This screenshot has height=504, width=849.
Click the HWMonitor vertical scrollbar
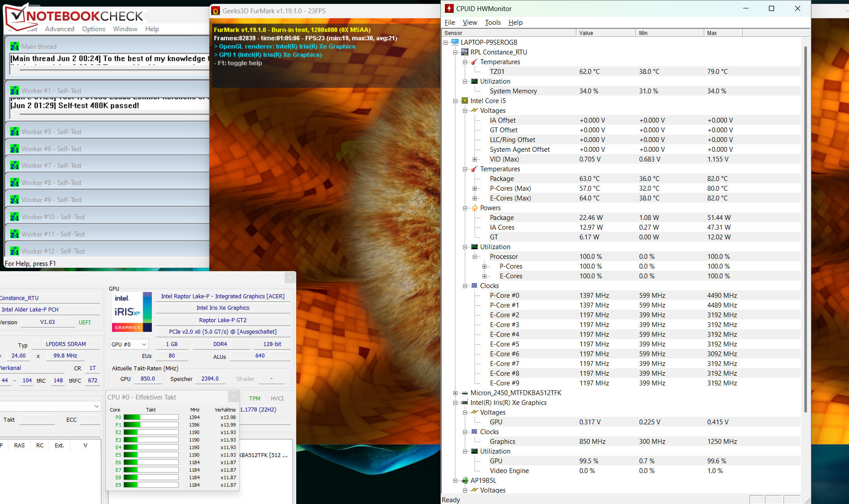click(805, 229)
